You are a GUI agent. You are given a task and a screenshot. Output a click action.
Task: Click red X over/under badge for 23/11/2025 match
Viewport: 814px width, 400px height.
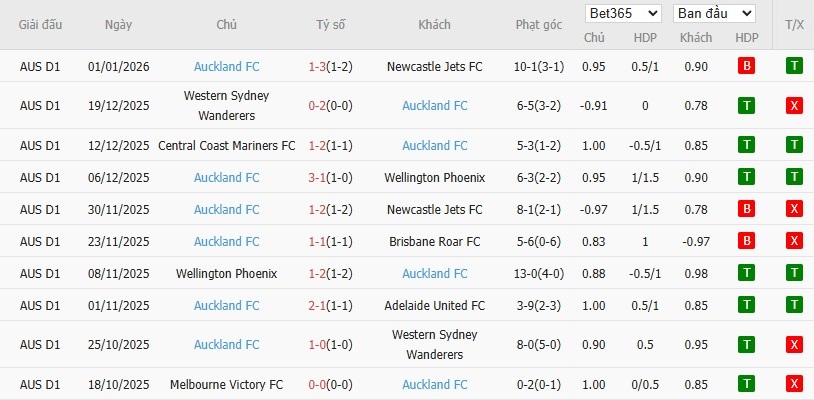[x=794, y=241]
